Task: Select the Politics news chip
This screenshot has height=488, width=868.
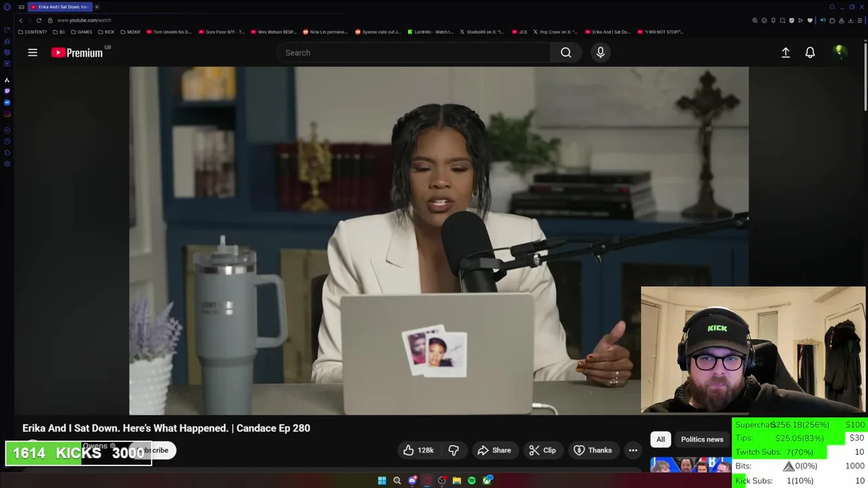Action: click(x=702, y=439)
